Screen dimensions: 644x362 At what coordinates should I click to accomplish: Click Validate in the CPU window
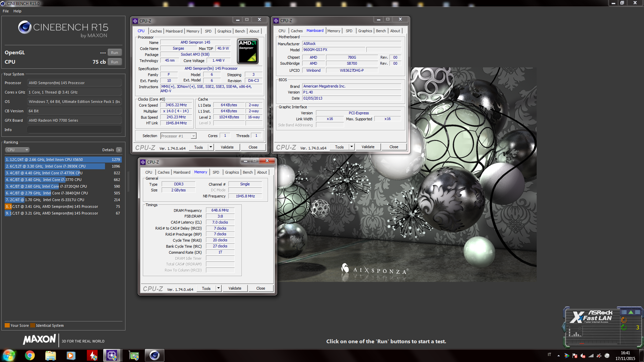tap(227, 147)
